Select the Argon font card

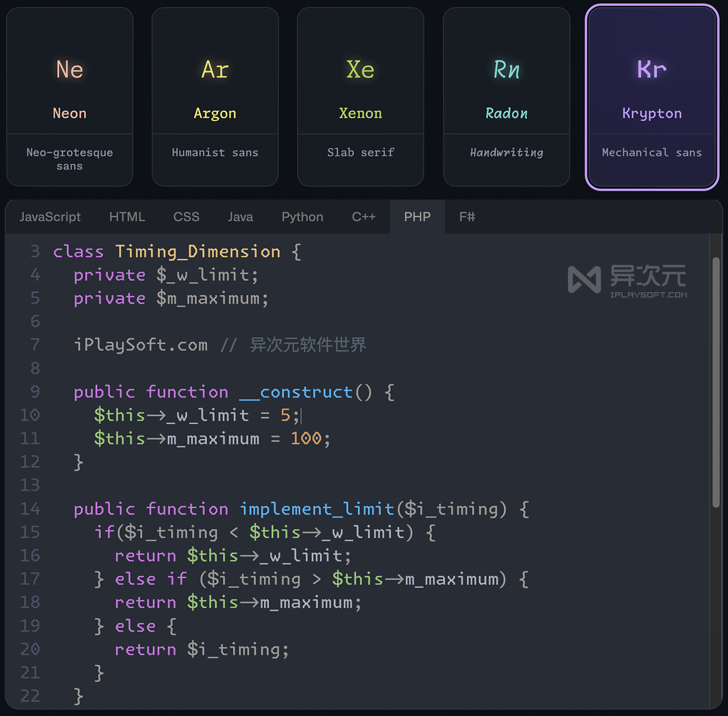point(215,96)
